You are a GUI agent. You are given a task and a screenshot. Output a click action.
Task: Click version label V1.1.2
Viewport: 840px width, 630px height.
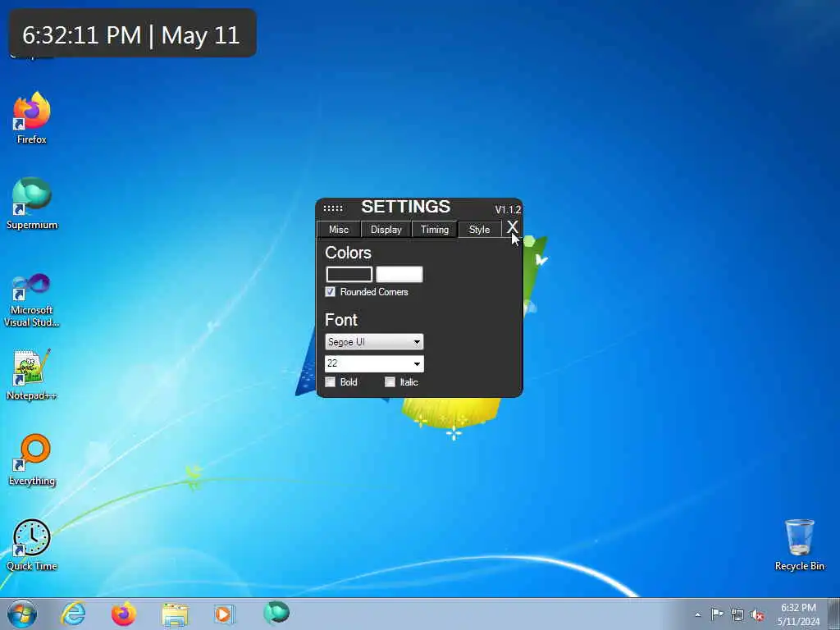[x=508, y=209]
